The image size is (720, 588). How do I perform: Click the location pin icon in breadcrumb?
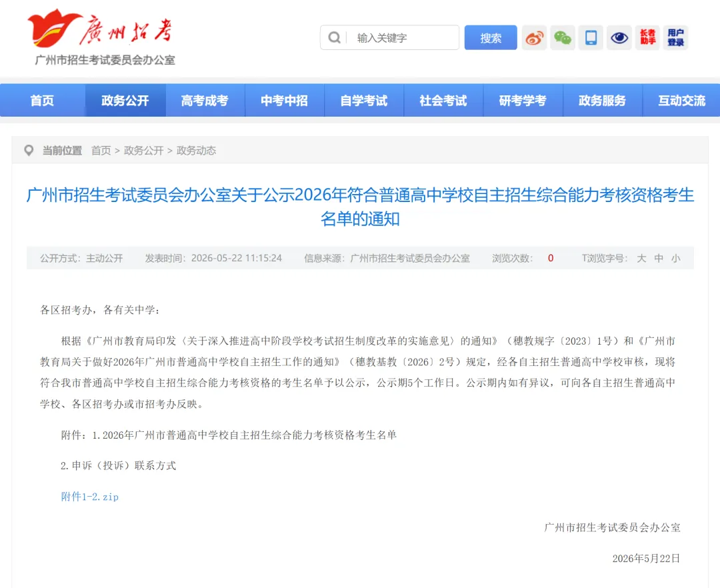click(29, 151)
